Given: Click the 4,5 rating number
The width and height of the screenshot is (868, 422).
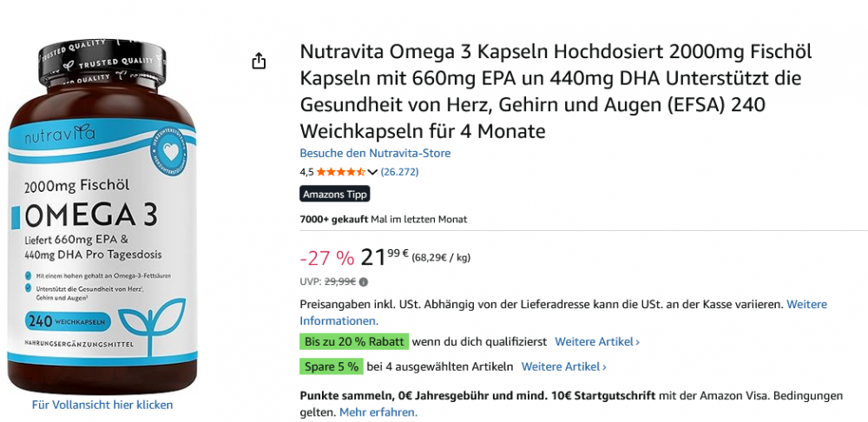Looking at the screenshot, I should tap(306, 172).
